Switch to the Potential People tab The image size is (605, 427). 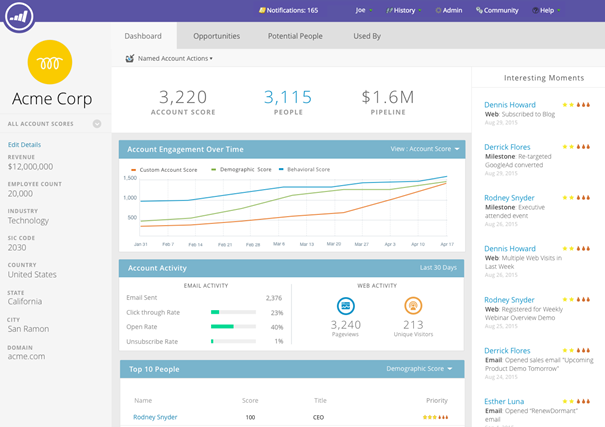[295, 36]
